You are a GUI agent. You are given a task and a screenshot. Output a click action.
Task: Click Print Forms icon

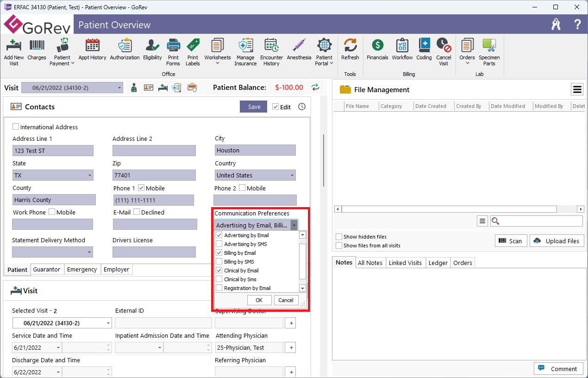[x=173, y=45]
